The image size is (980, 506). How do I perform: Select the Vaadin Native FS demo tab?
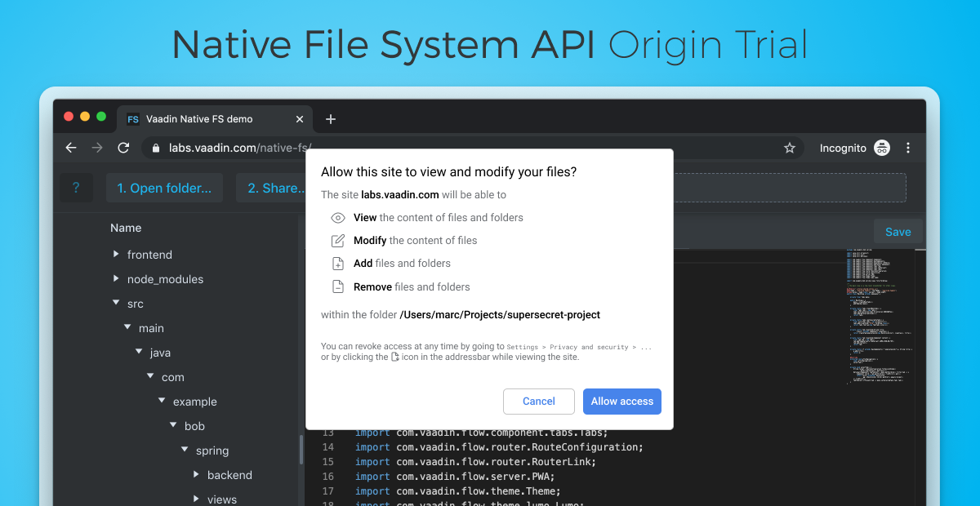(214, 119)
